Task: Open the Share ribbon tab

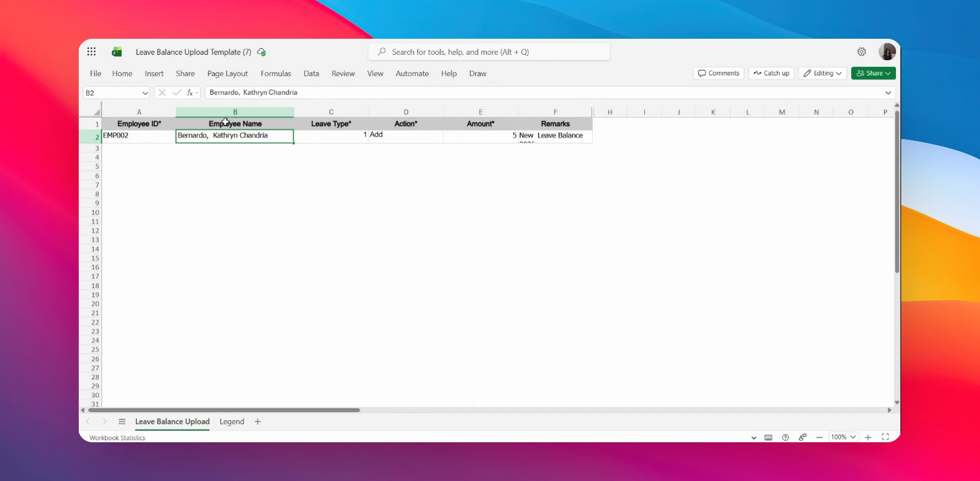Action: 185,73
